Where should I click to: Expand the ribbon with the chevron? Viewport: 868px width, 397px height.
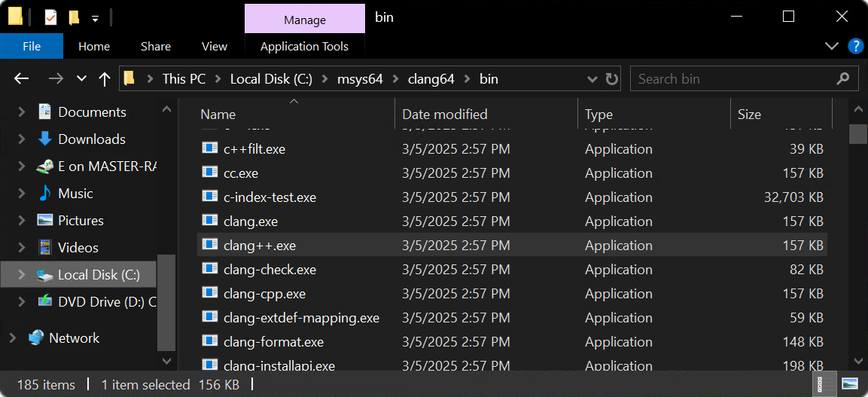click(831, 46)
